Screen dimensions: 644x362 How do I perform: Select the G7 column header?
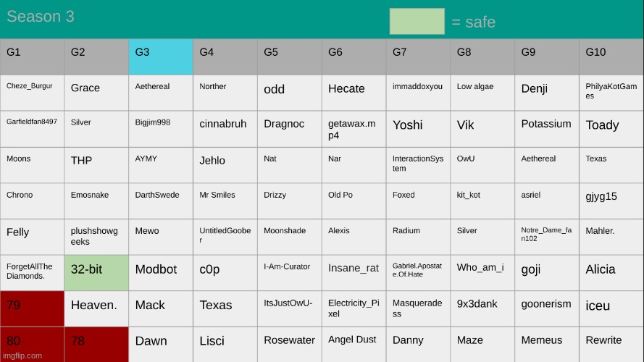tap(418, 57)
